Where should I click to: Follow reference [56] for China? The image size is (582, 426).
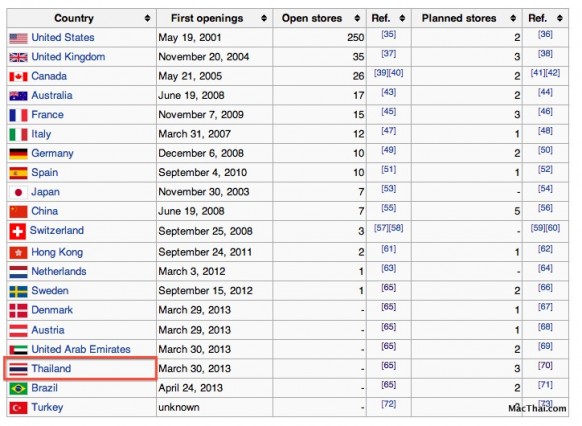click(x=545, y=208)
